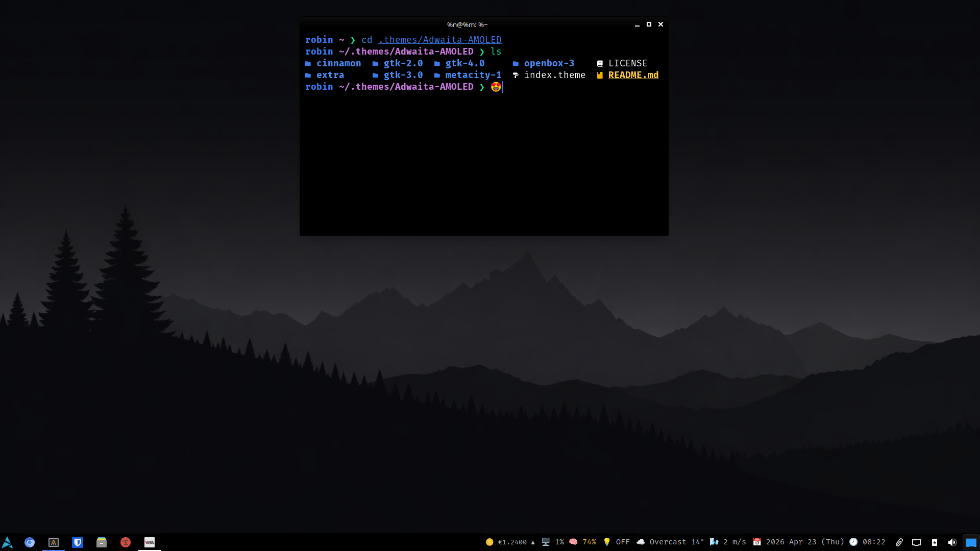
Task: Maximize the terminal window
Action: click(x=649, y=24)
